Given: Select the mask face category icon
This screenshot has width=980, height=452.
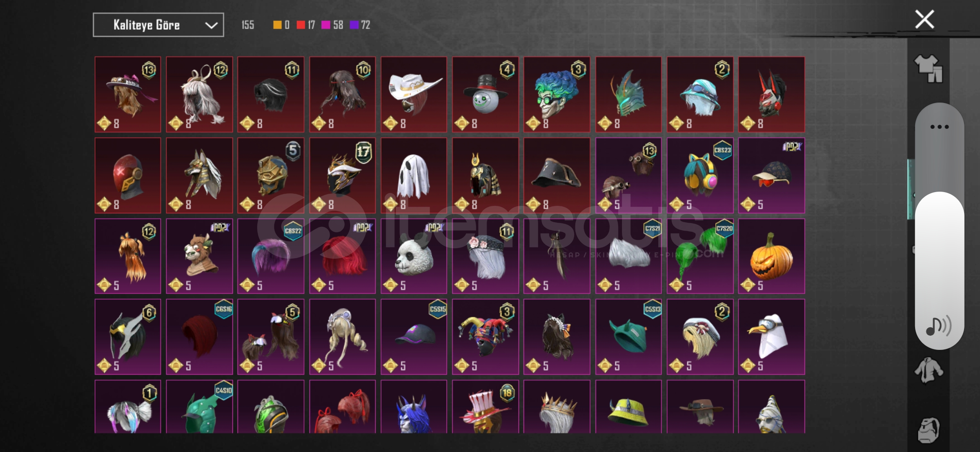Looking at the screenshot, I should click(929, 429).
